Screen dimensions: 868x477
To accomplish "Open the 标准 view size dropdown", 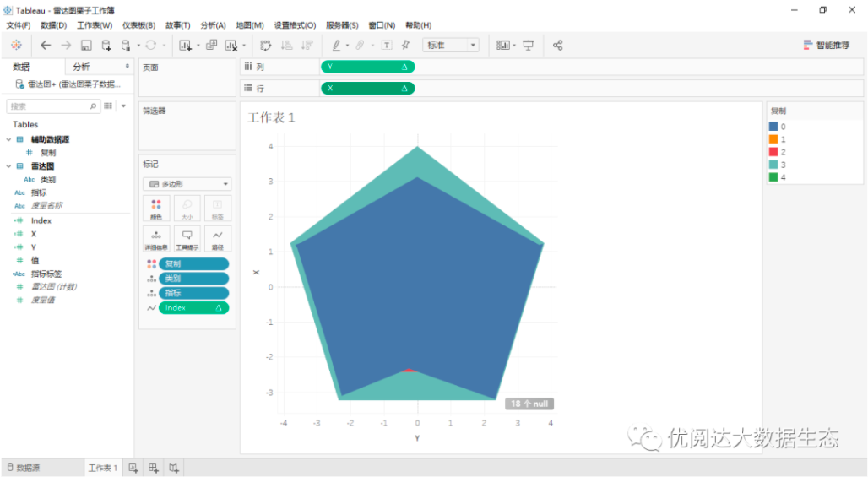I will [451, 46].
